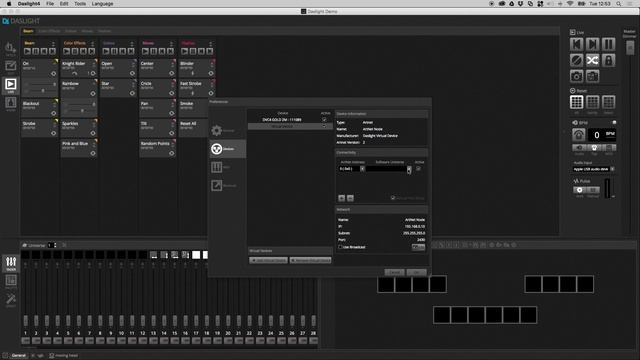Viewport: 640px width, 360px height.
Task: Open the arrow-box section in Preferences
Action: pyautogui.click(x=217, y=185)
